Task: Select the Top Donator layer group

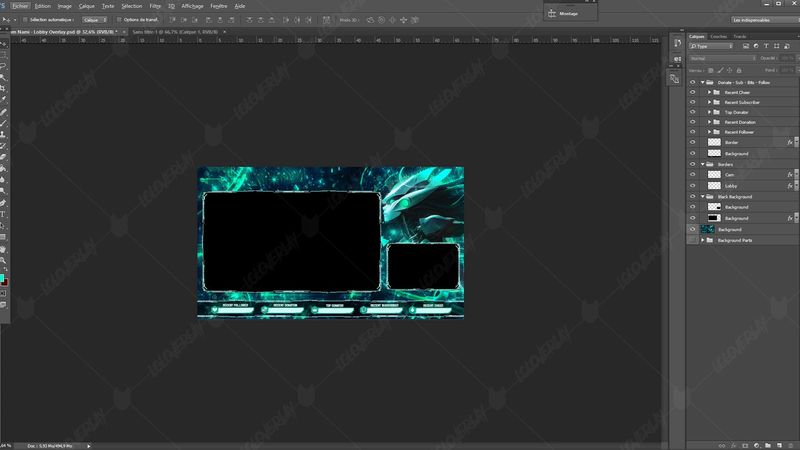Action: pyautogui.click(x=738, y=112)
